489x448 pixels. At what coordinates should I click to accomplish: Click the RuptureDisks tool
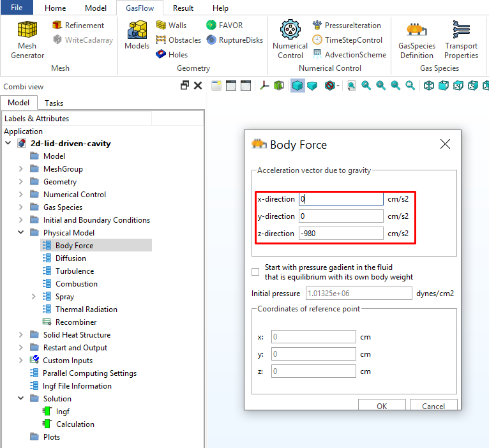pyautogui.click(x=234, y=40)
